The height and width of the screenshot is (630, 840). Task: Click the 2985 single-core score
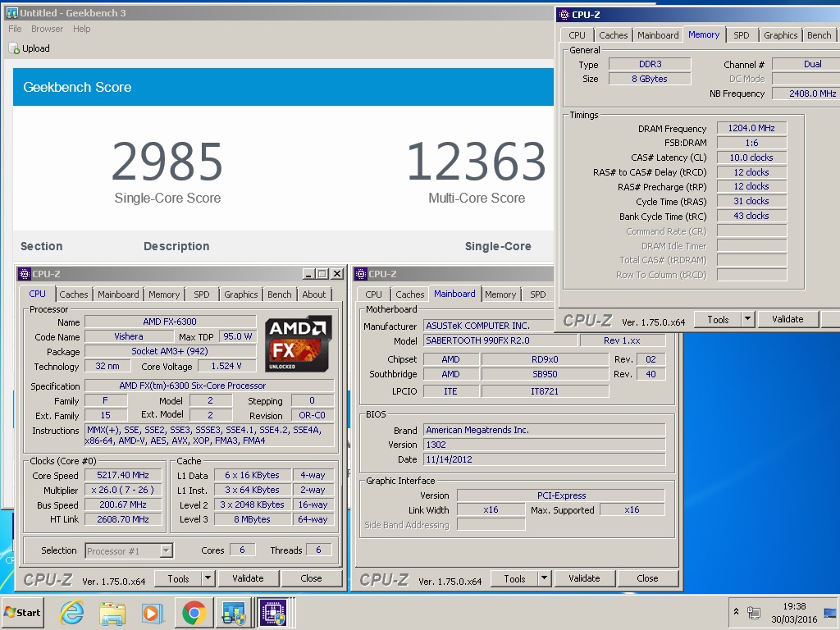tap(167, 161)
